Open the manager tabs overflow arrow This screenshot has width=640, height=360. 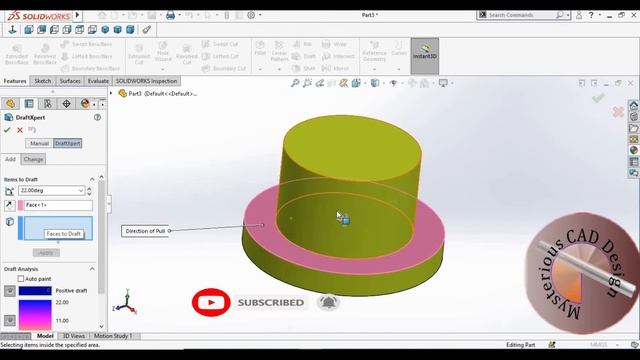[x=102, y=104]
